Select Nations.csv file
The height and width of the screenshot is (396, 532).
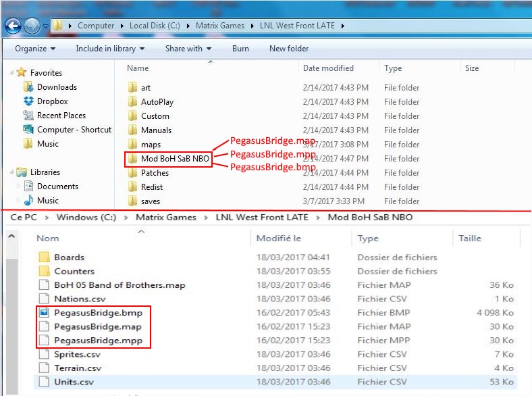point(80,299)
